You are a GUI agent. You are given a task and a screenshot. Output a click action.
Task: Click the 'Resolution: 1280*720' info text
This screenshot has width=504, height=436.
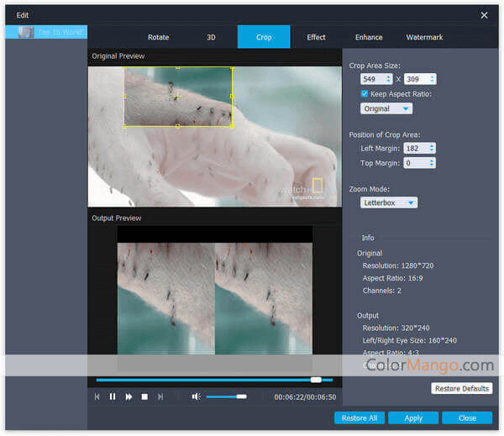pos(398,265)
